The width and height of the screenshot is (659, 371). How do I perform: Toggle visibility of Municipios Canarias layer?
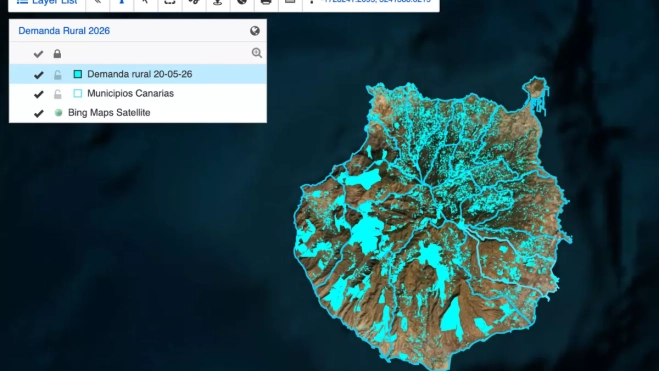39,94
